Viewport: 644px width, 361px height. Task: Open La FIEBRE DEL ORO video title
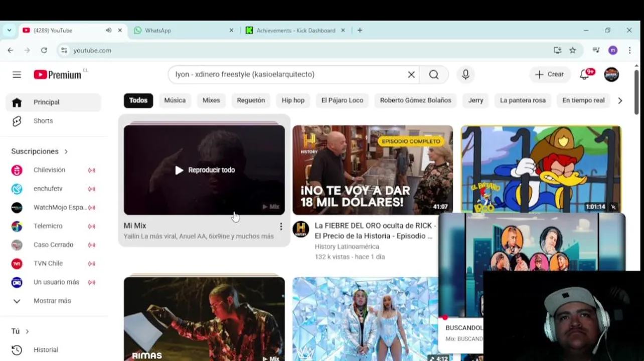tap(375, 231)
